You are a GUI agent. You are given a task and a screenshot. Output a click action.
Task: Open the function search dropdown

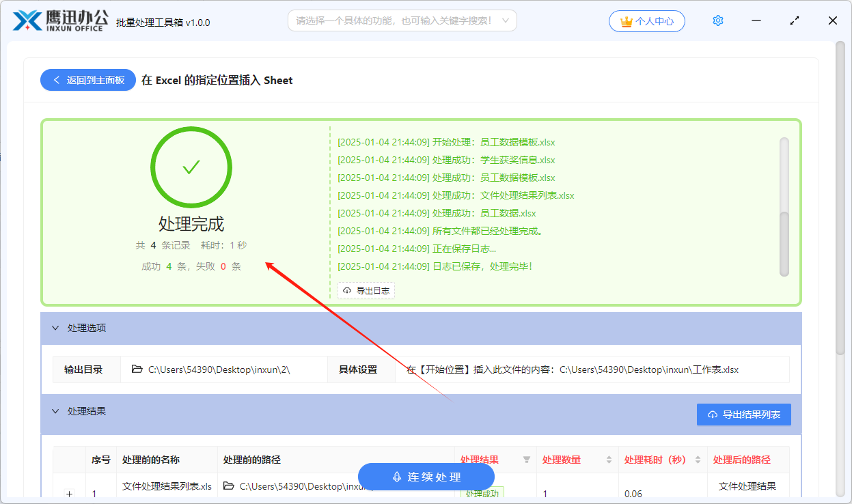click(x=402, y=20)
